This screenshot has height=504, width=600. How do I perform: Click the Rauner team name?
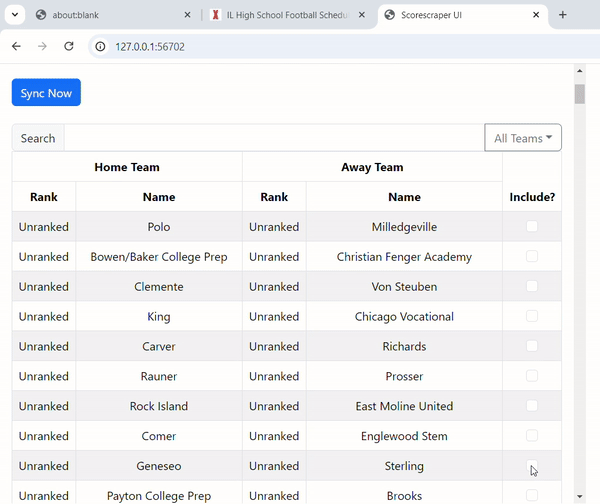159,376
